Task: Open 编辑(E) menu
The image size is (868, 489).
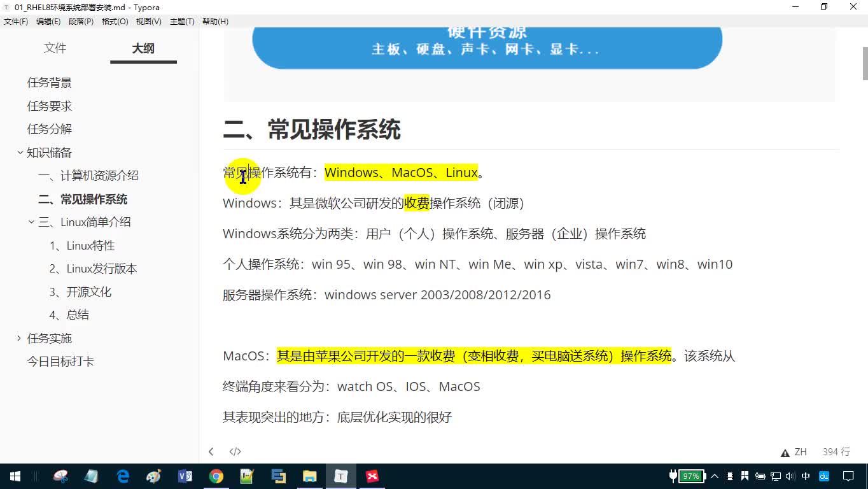Action: pos(48,21)
